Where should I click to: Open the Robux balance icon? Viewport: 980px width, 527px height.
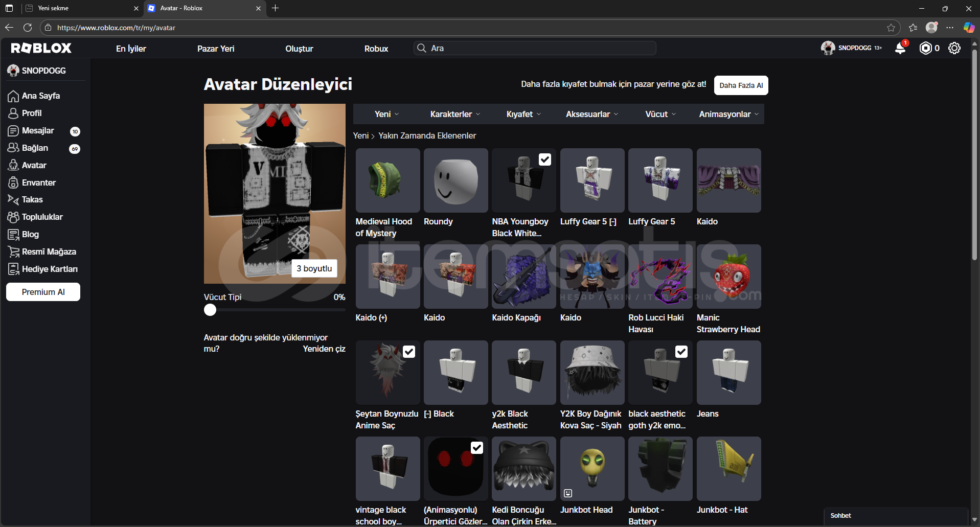(x=926, y=48)
